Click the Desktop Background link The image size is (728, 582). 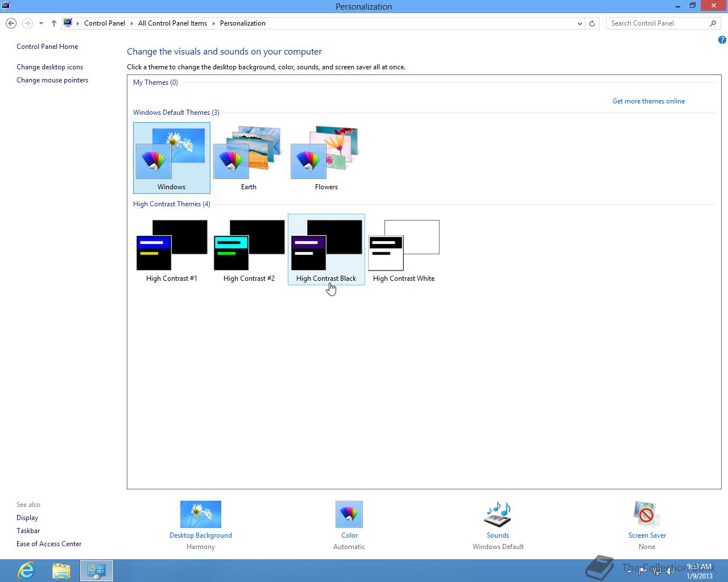[x=201, y=535]
